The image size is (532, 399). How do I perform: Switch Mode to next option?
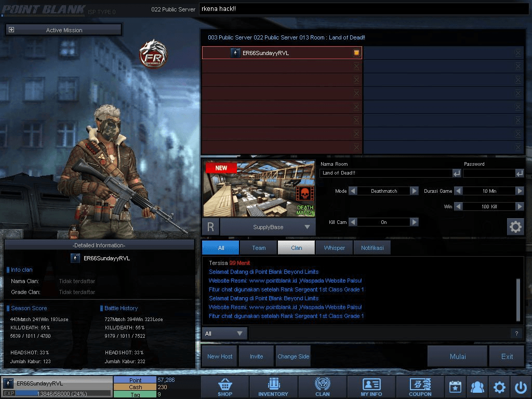tap(414, 191)
